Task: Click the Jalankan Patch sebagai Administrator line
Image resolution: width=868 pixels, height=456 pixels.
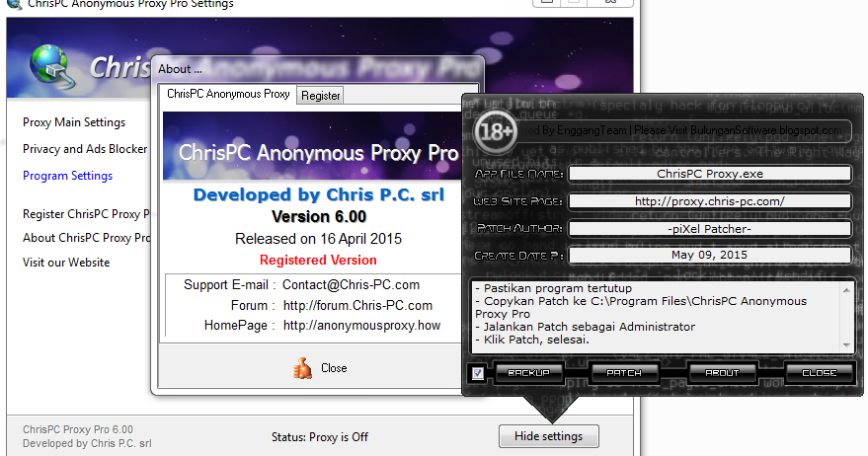Action: (x=586, y=327)
